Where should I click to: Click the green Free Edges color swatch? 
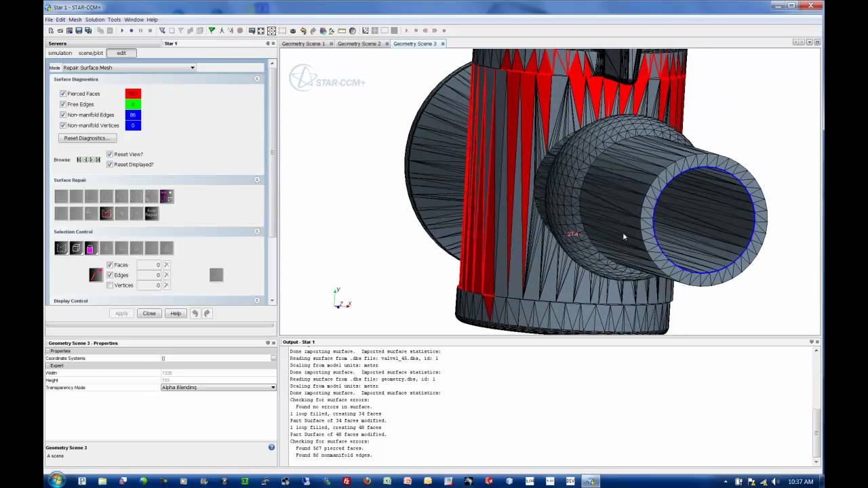click(x=133, y=104)
